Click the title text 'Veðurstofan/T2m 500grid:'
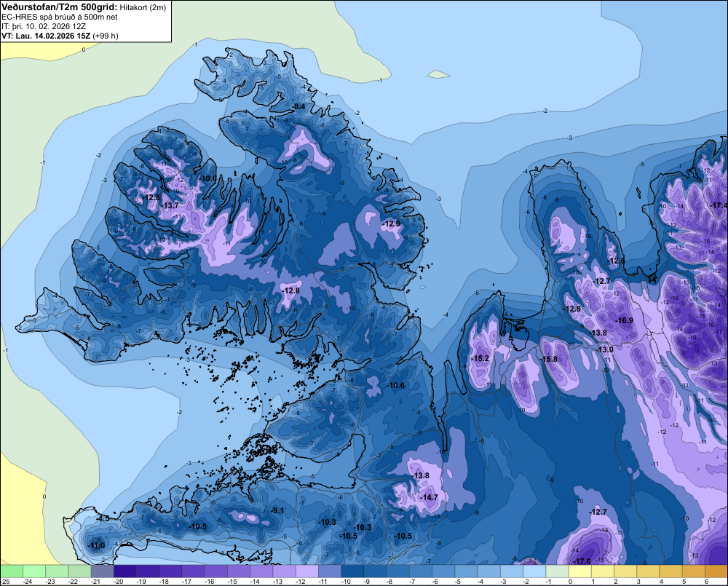728x586 pixels. click(x=60, y=7)
